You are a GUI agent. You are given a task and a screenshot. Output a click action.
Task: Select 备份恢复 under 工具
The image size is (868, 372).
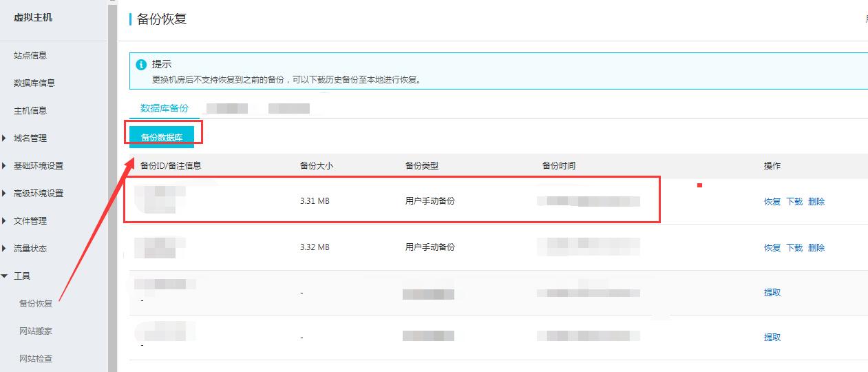pos(36,303)
